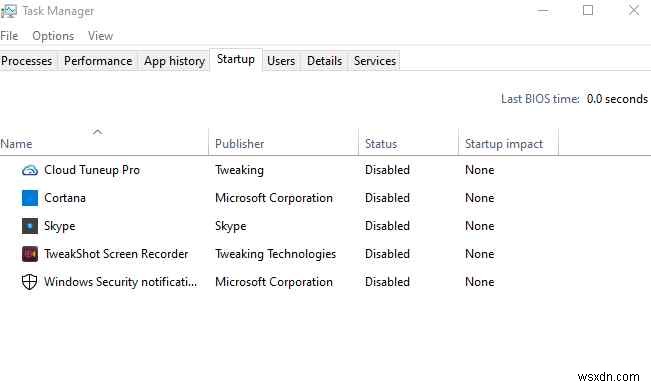Click None impact for TweakShot Screen Recorder
The height and width of the screenshot is (387, 651).
click(x=480, y=254)
